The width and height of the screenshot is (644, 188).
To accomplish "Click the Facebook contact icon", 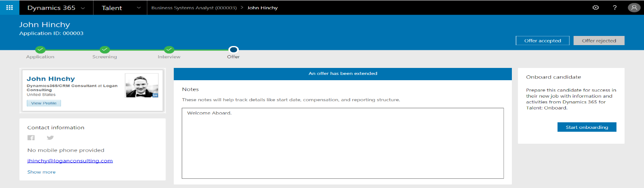I will pyautogui.click(x=31, y=138).
